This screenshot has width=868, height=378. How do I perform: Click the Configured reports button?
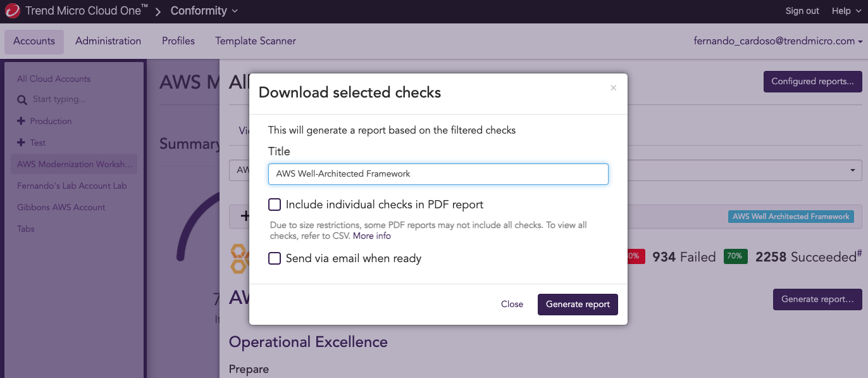pos(813,82)
